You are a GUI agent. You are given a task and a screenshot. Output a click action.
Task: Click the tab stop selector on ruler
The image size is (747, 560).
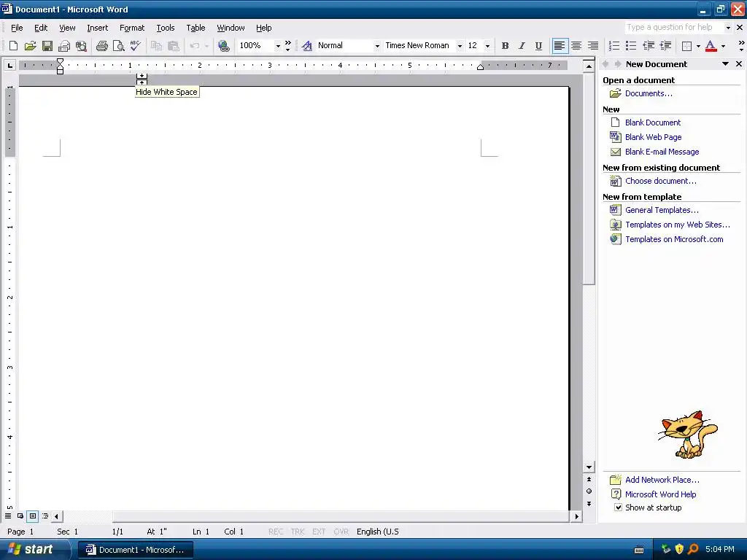point(9,65)
